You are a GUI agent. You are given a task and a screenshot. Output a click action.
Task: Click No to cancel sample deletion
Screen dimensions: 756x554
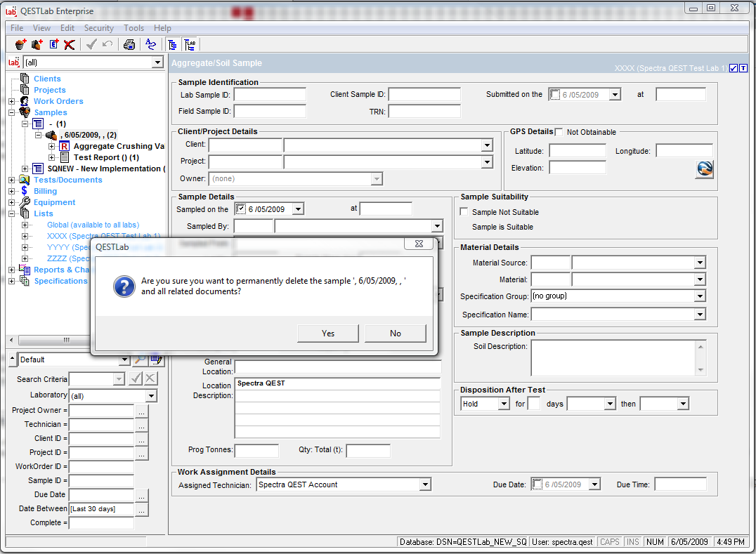(x=396, y=334)
